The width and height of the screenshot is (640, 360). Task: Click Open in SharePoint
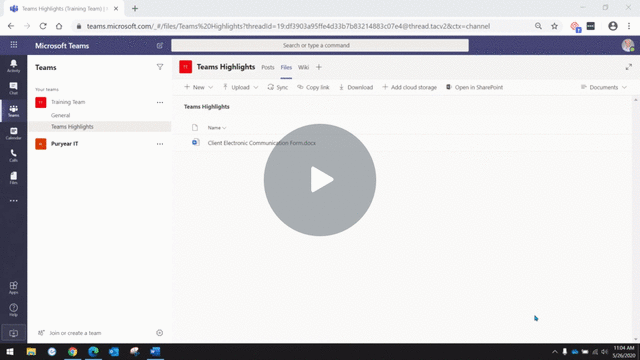tap(474, 87)
